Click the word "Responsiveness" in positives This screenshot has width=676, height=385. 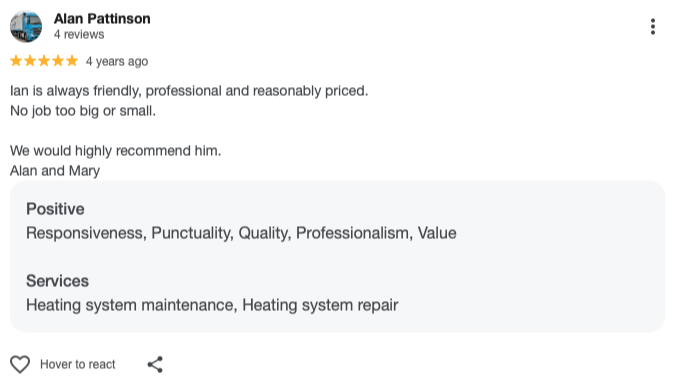click(86, 233)
